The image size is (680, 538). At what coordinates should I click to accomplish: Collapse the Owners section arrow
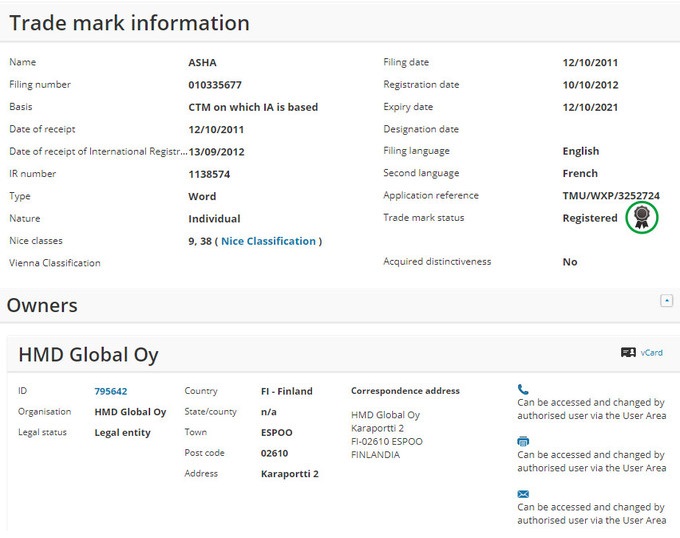pyautogui.click(x=667, y=300)
